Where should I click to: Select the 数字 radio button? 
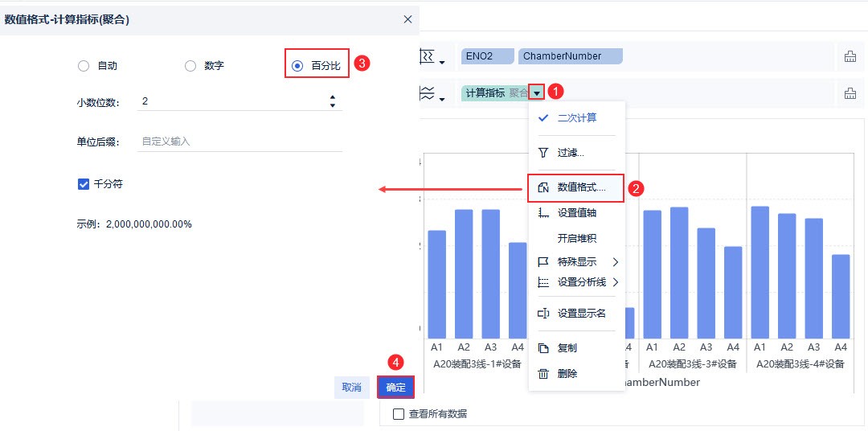point(190,66)
